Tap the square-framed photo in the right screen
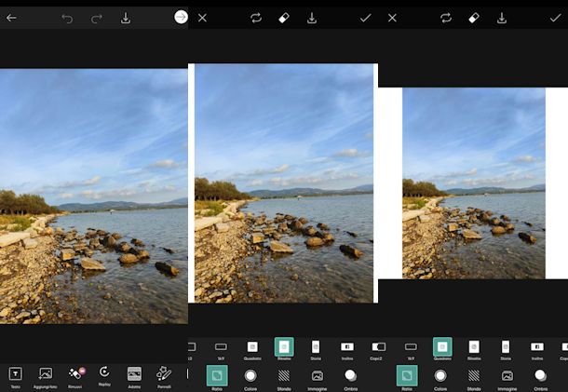This screenshot has height=392, width=568. (x=474, y=183)
